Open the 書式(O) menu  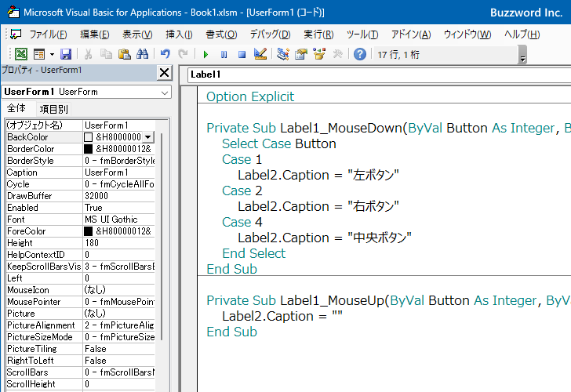(x=221, y=34)
